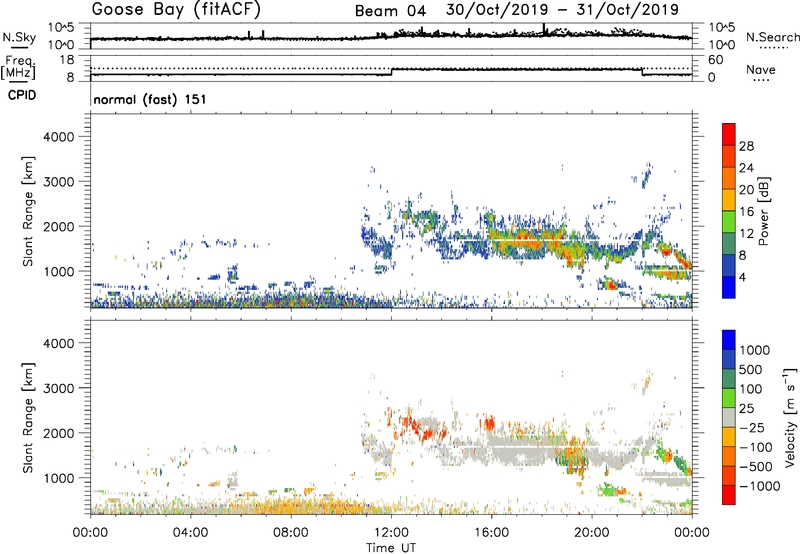Click the 'Nave' legend label
Image resolution: width=800 pixels, height=554 pixels.
point(761,69)
